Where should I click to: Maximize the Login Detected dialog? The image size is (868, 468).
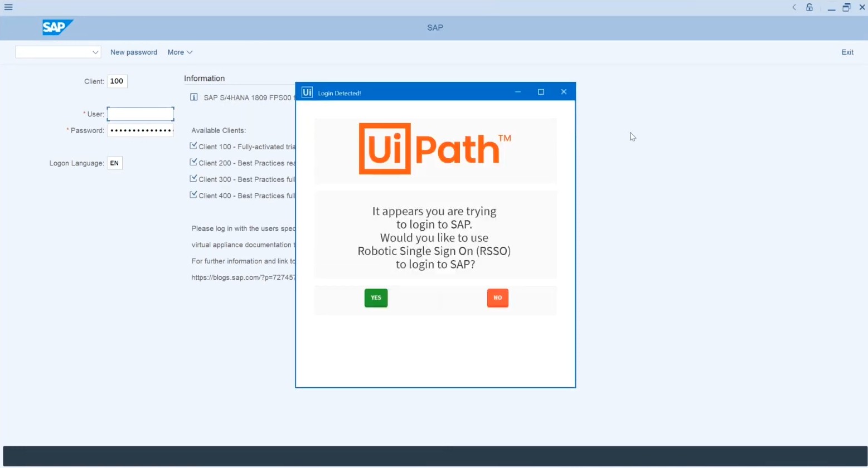[541, 91]
